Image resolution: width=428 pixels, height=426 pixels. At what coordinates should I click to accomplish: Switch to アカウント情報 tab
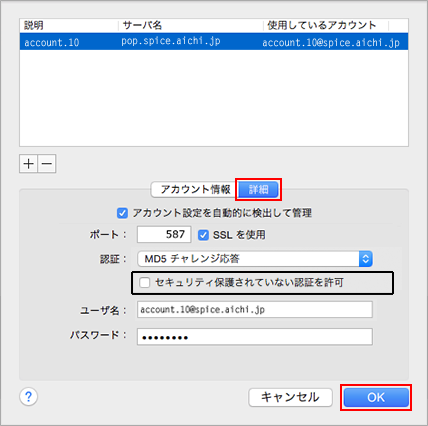(x=195, y=190)
